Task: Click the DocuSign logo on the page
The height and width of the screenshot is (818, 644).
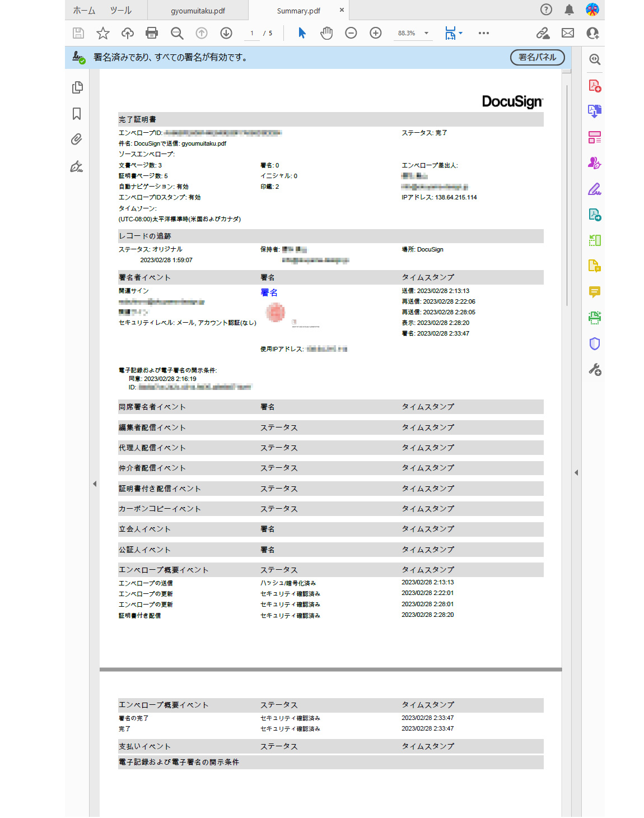Action: tap(513, 101)
